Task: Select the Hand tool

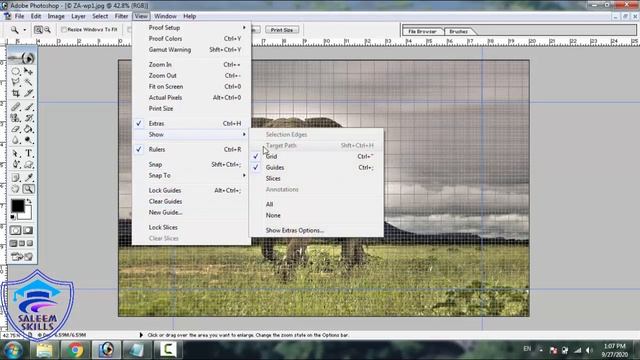Action: 16,189
